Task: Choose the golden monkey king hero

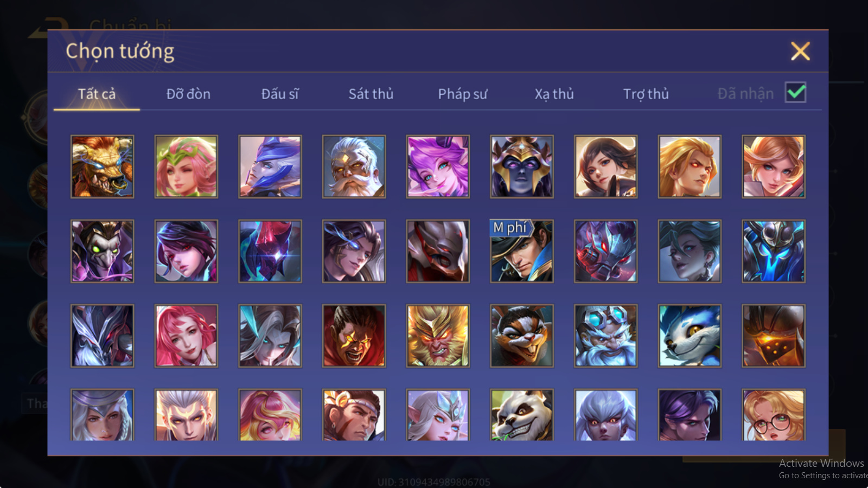Action: pyautogui.click(x=438, y=336)
